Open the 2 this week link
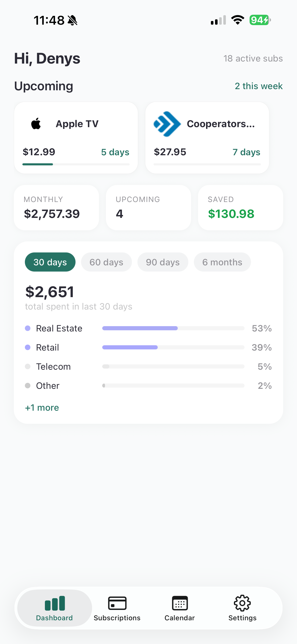The image size is (297, 644). click(259, 86)
